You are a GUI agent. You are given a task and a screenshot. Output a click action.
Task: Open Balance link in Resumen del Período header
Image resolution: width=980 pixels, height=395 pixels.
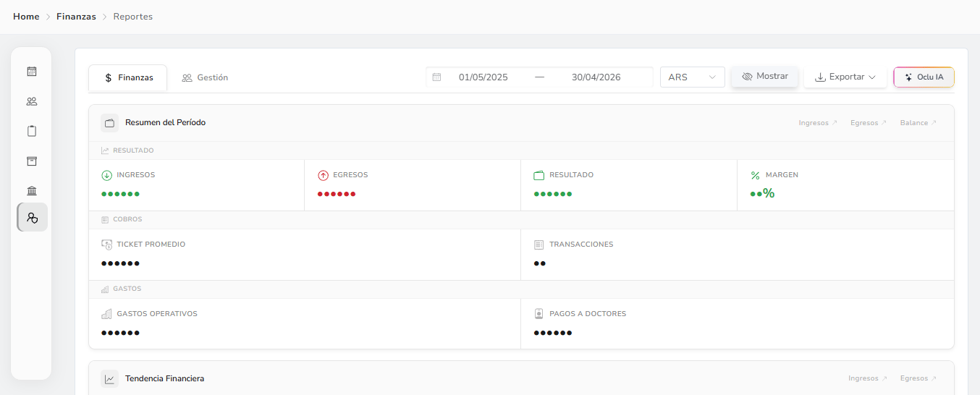(918, 123)
